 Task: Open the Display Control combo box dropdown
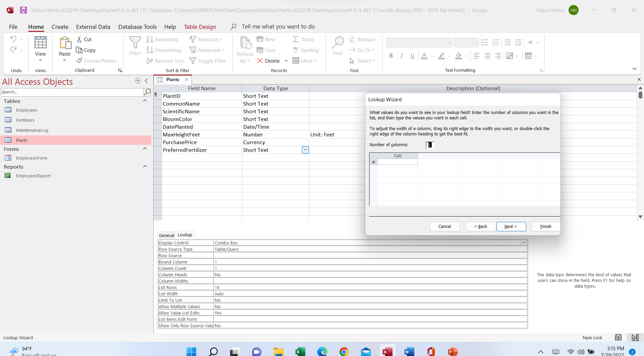(523, 242)
